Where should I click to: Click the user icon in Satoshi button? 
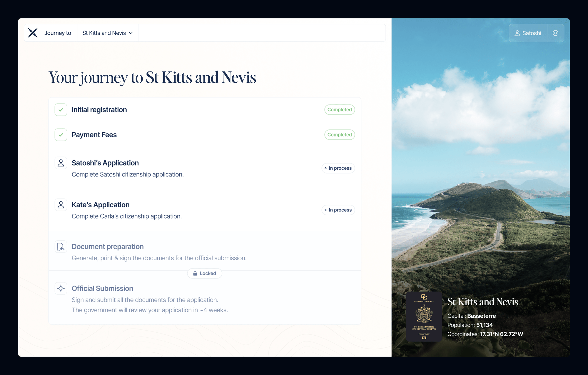pyautogui.click(x=517, y=33)
